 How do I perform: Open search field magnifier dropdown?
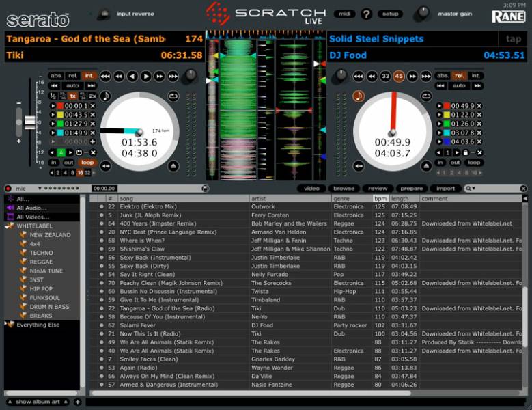click(471, 189)
